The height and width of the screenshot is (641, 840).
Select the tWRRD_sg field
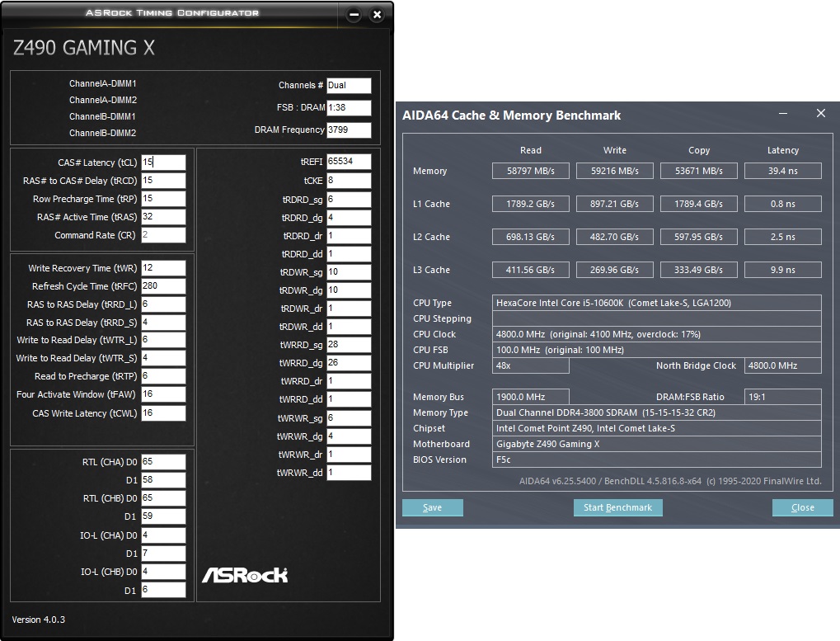tap(349, 345)
